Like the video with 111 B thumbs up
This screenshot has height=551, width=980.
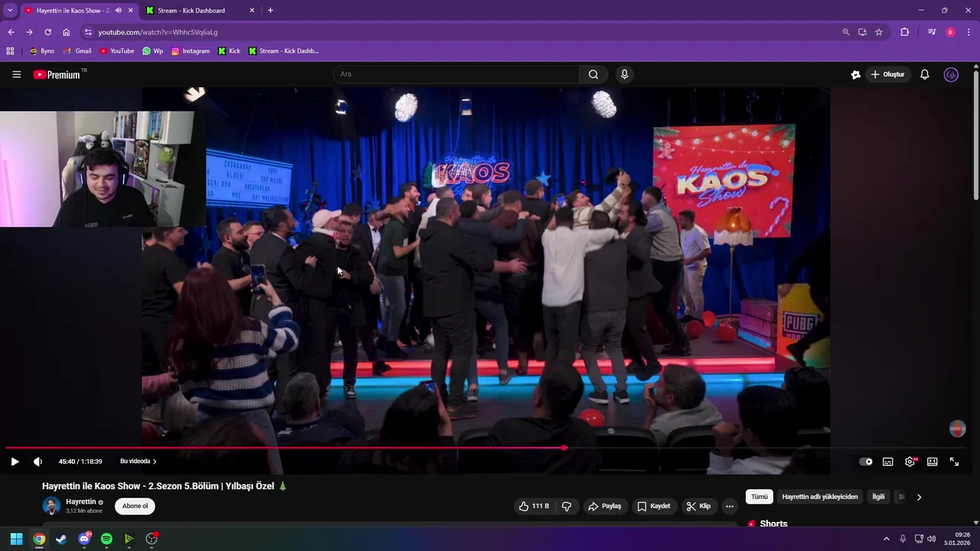(534, 506)
